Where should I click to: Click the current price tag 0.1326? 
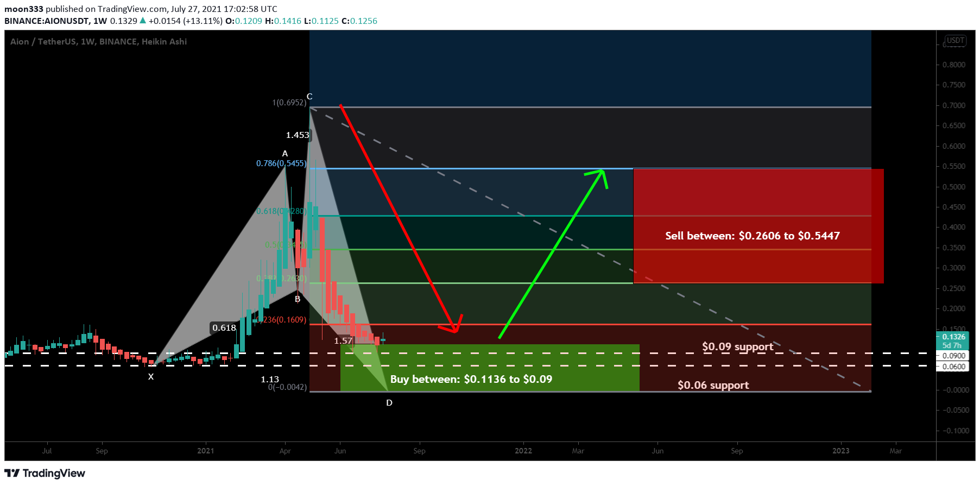953,337
